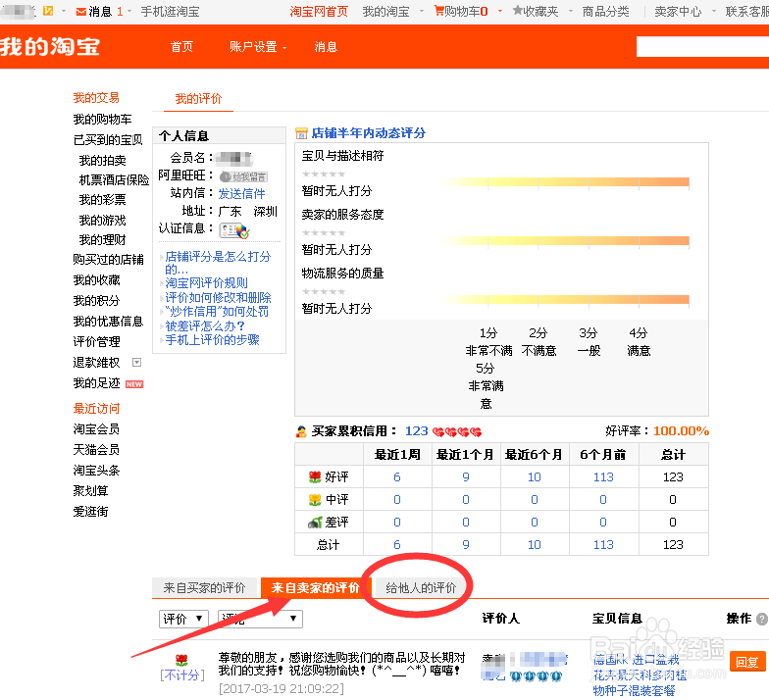Image resolution: width=769 pixels, height=700 pixels.
Task: Open the second filter dropdown beside 评价
Action: point(260,619)
